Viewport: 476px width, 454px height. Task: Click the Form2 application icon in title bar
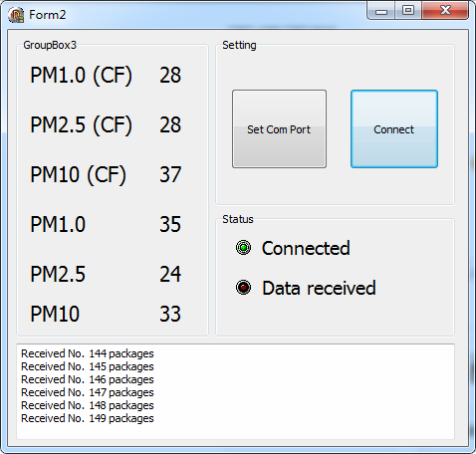(x=16, y=15)
